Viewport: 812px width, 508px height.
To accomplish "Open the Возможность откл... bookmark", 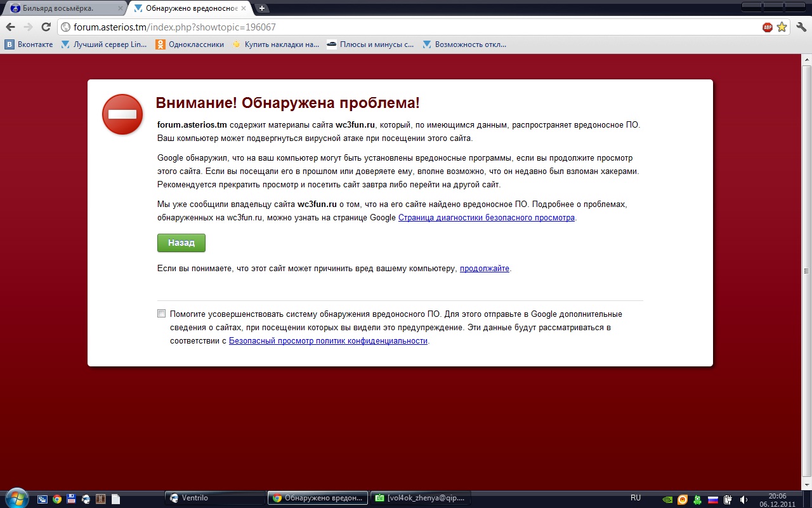I will click(x=465, y=44).
